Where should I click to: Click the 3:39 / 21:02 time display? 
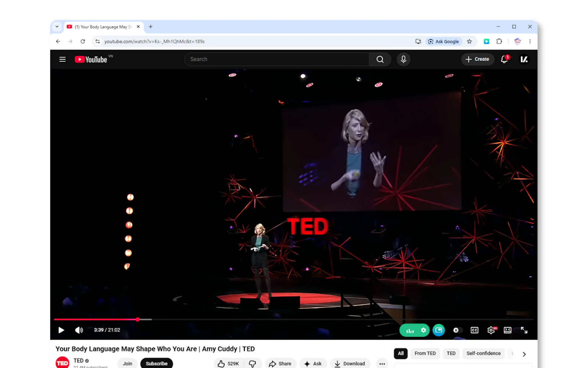pos(107,330)
